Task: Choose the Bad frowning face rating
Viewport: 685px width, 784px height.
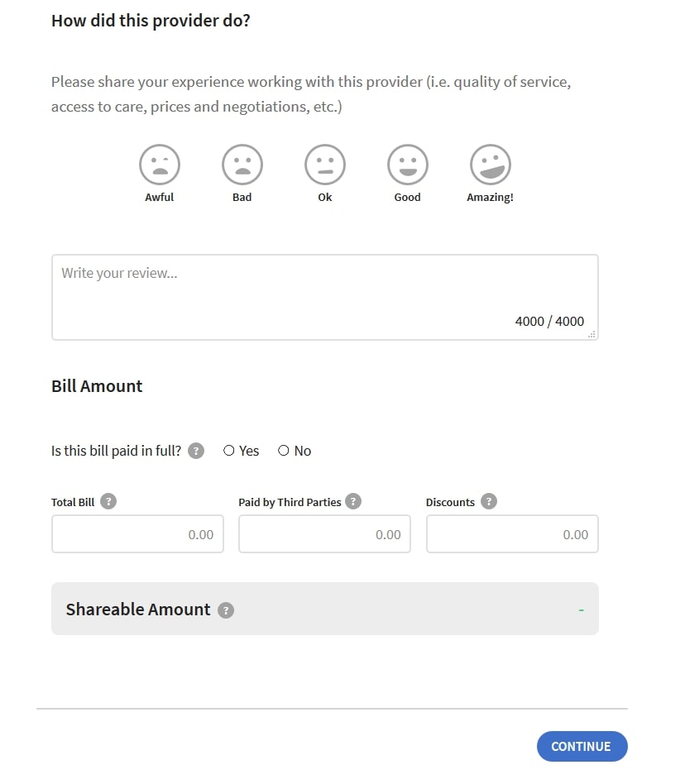Action: (x=242, y=164)
